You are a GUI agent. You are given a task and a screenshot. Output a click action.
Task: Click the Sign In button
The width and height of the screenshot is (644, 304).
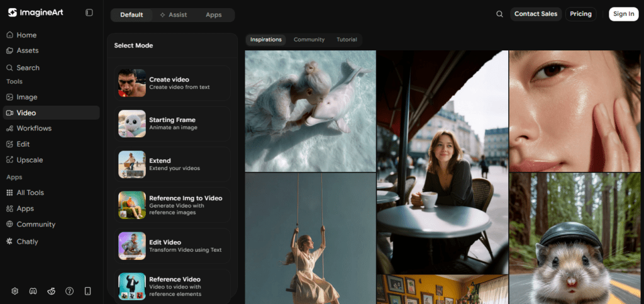[x=623, y=14]
